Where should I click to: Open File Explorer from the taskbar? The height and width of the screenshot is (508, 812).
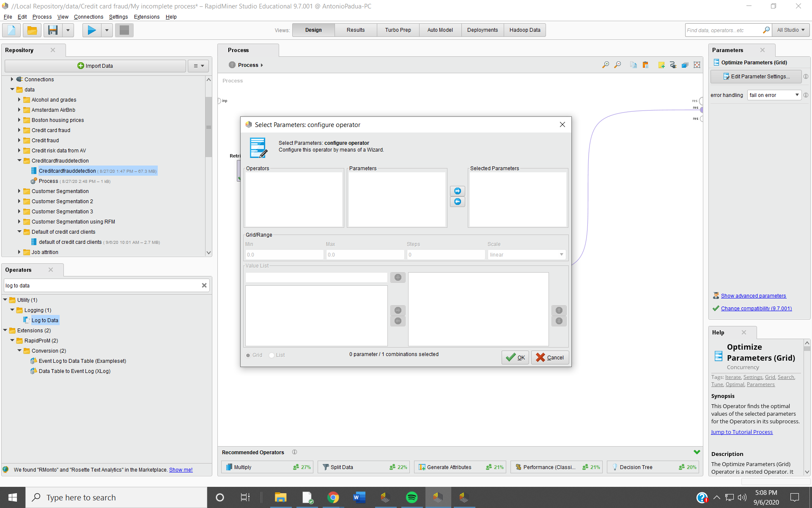click(280, 497)
